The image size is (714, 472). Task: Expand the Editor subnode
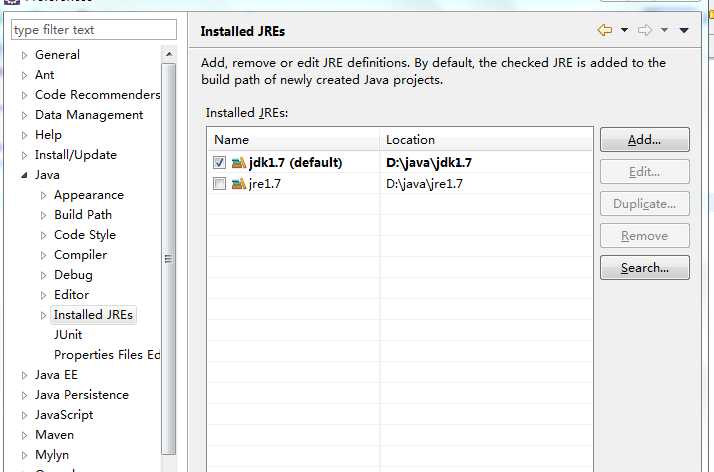[x=43, y=295]
